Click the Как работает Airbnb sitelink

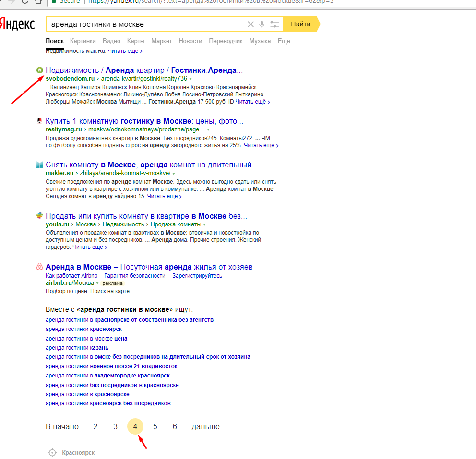click(x=71, y=275)
